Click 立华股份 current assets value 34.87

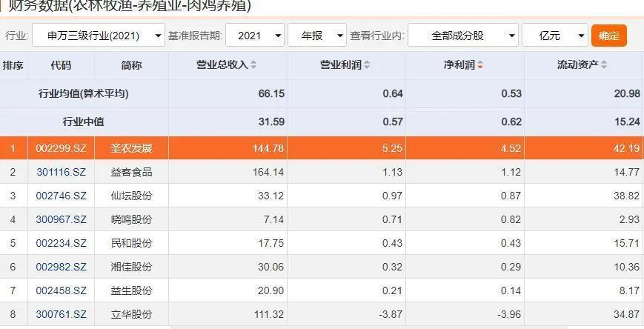[627, 315]
